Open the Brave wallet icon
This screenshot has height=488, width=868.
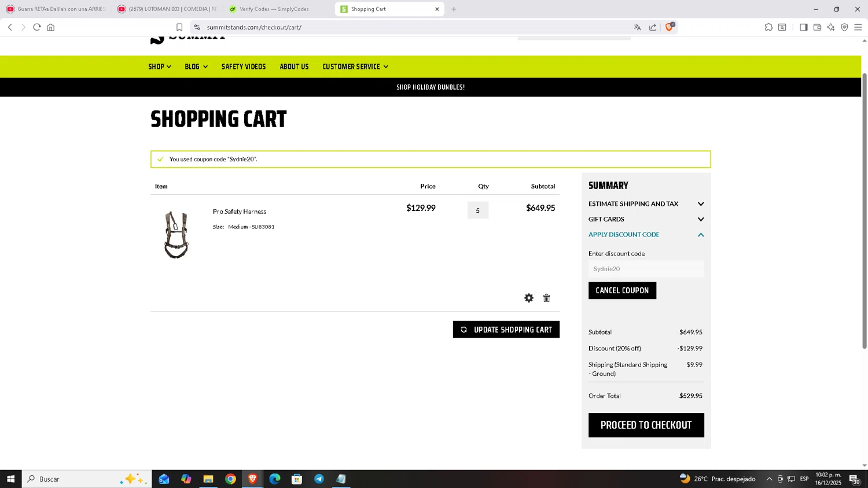point(817,27)
